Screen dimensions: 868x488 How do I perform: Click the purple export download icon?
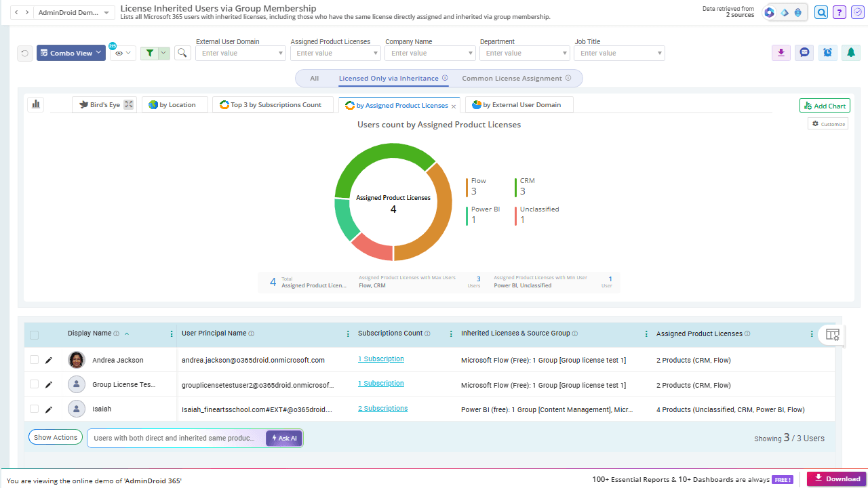[x=781, y=53]
